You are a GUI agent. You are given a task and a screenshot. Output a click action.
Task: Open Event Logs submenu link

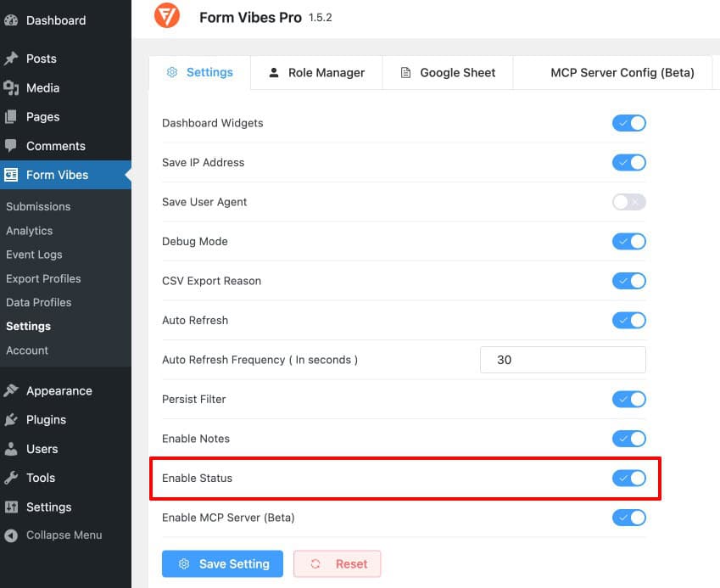tap(34, 255)
